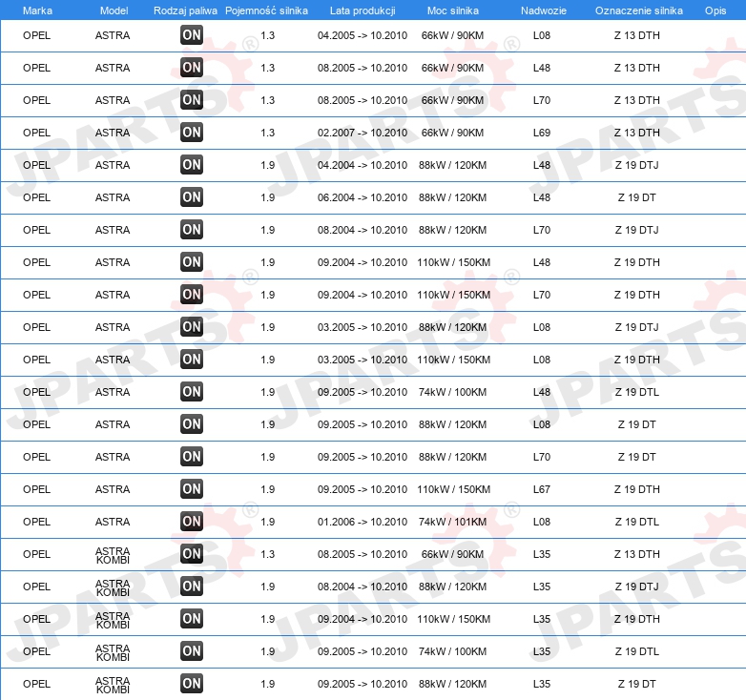
Task: Select 'Z 19 DTL' in the Astra Kombi row
Action: [x=636, y=651]
